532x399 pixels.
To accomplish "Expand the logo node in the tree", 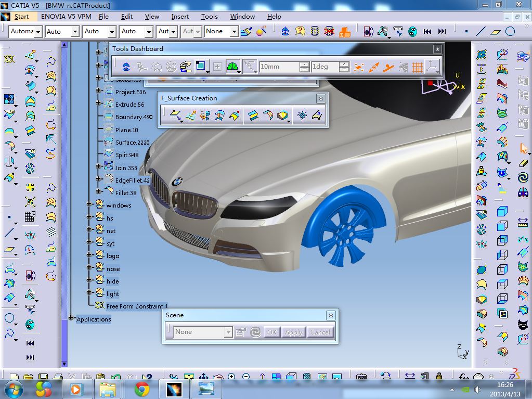I will [89, 254].
